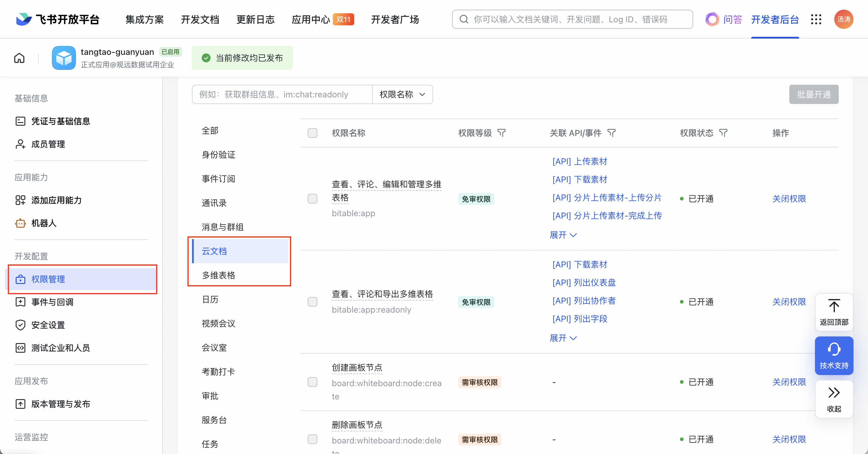
Task: Filter by 权限等级 funnel icon
Action: [x=502, y=133]
